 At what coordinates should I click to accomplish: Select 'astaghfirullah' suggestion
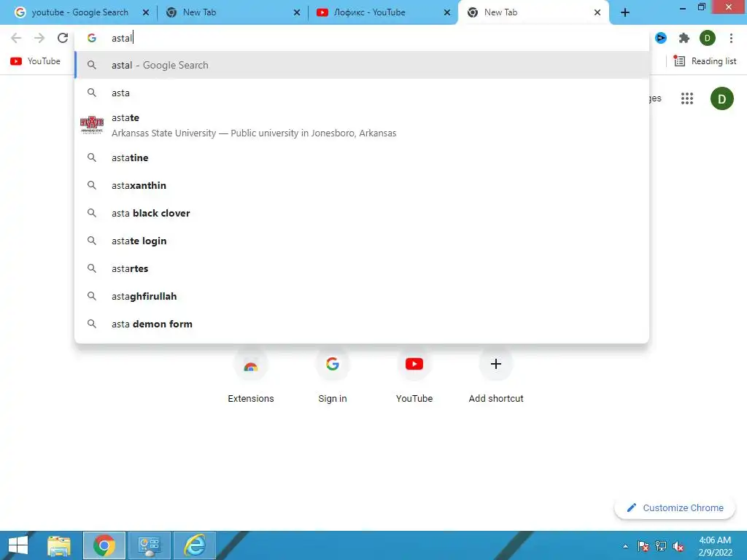pyautogui.click(x=362, y=296)
